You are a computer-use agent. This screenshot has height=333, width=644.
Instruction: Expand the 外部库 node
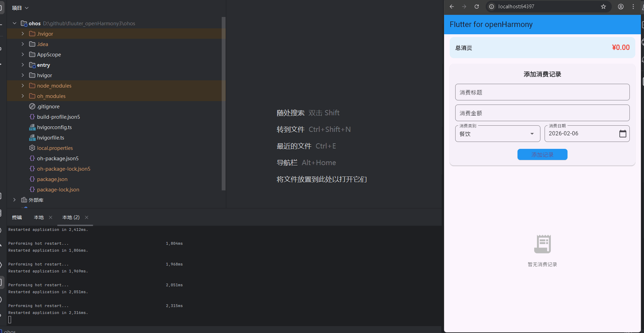pyautogui.click(x=14, y=200)
